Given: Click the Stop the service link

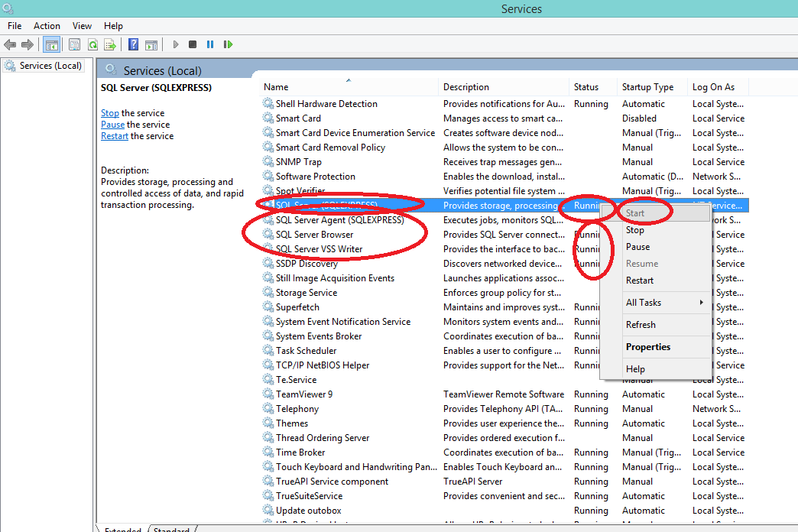Looking at the screenshot, I should point(110,113).
